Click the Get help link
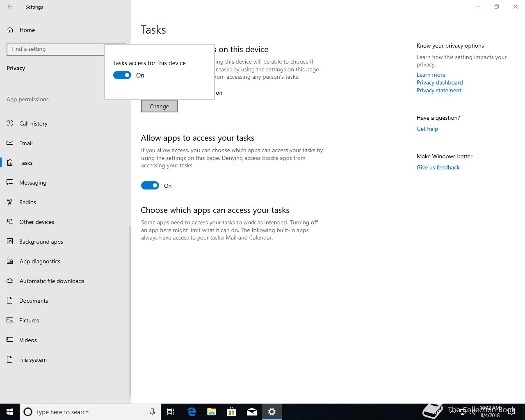525x420 pixels. [x=427, y=129]
